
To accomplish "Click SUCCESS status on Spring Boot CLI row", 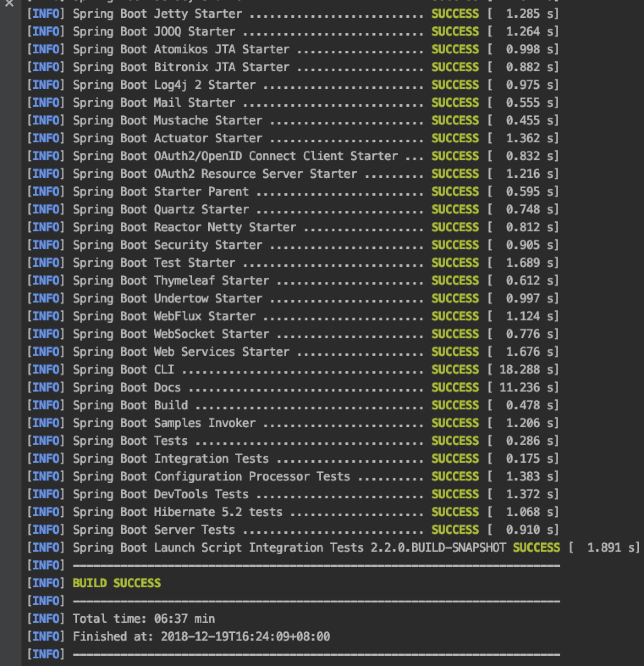I will click(455, 370).
